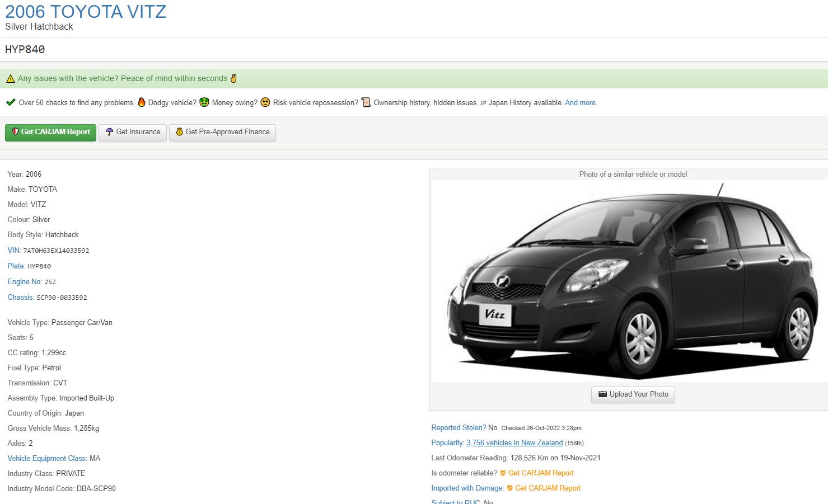The image size is (828, 504).
Task: Click the JP marker before "Japan History available"
Action: click(x=483, y=103)
